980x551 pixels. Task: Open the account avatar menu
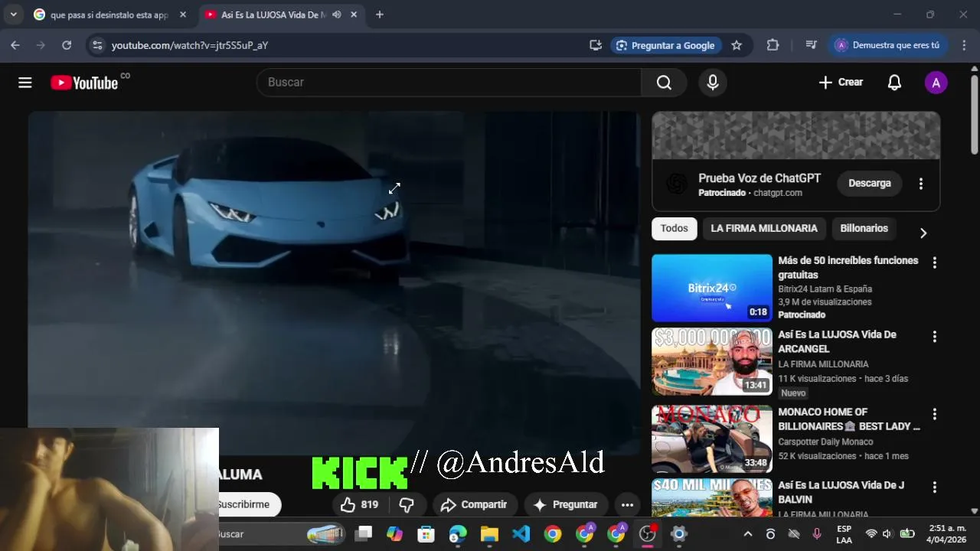coord(936,83)
